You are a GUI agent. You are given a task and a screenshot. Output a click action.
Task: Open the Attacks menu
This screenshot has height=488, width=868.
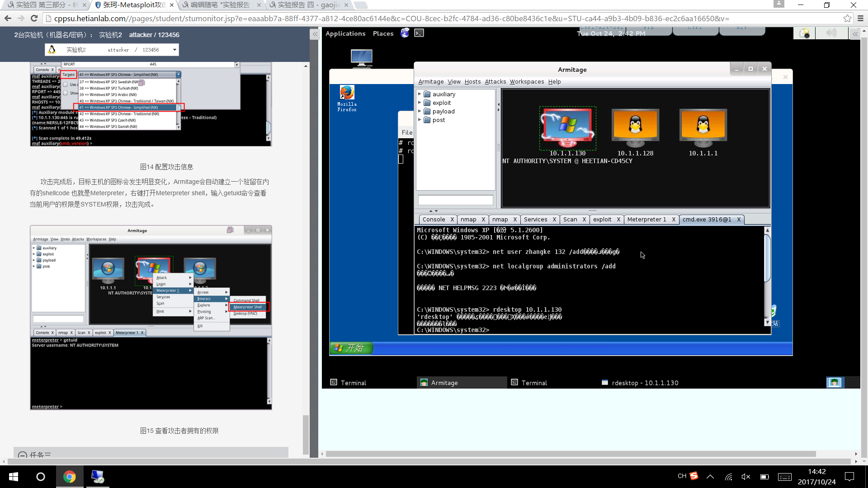[495, 82]
